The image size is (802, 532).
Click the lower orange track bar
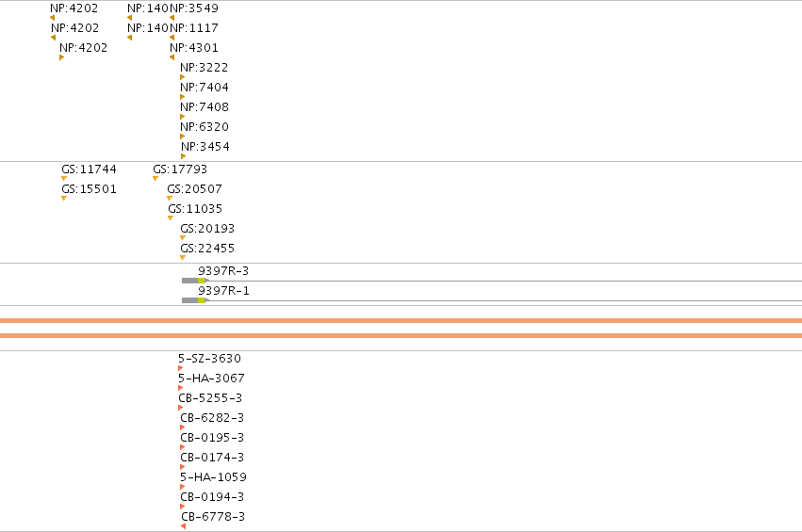point(401,336)
